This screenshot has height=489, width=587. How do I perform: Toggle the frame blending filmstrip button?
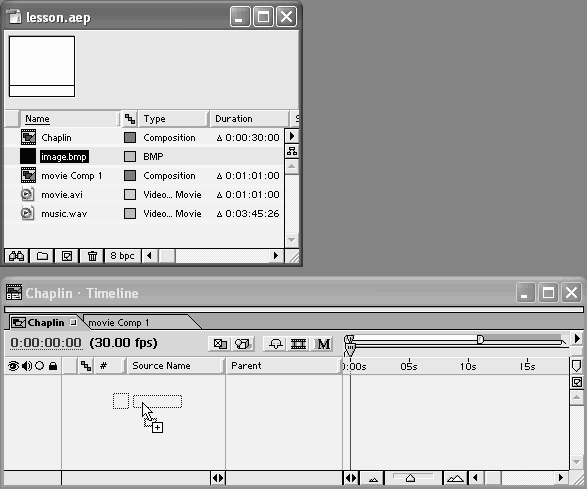tap(298, 344)
